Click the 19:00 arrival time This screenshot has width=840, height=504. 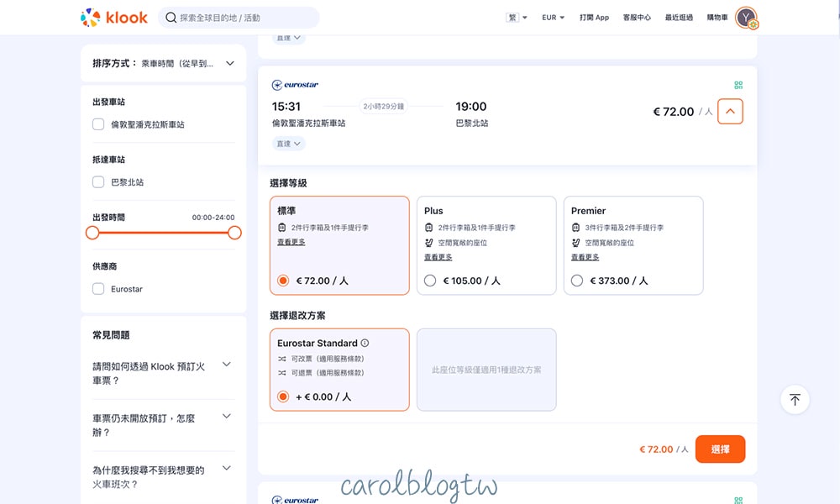coord(471,107)
